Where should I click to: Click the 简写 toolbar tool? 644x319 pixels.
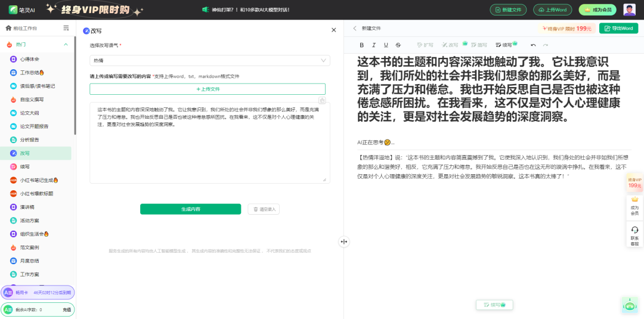[x=479, y=45]
